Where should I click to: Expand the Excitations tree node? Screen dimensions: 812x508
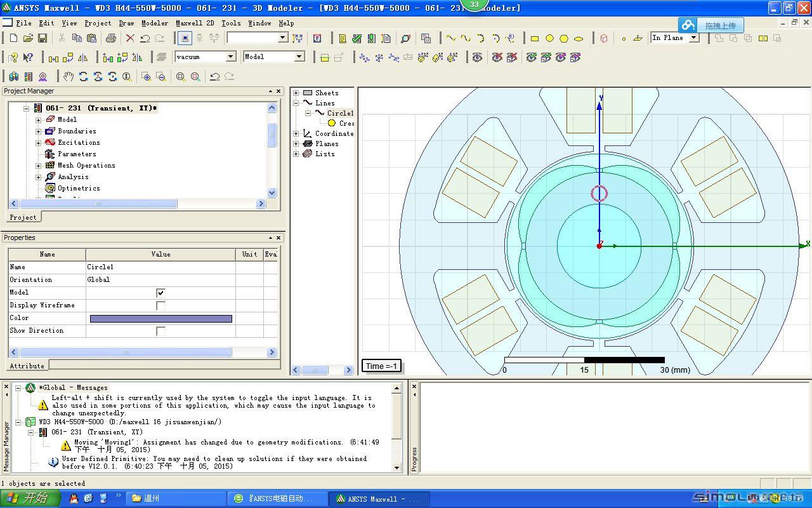tap(38, 143)
